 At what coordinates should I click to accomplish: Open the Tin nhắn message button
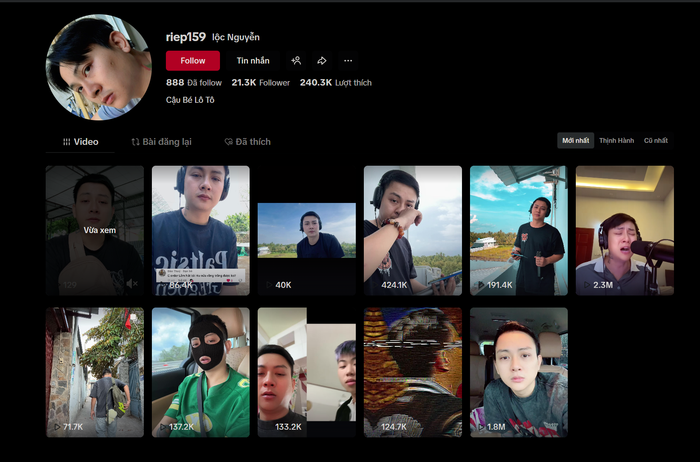[252, 60]
